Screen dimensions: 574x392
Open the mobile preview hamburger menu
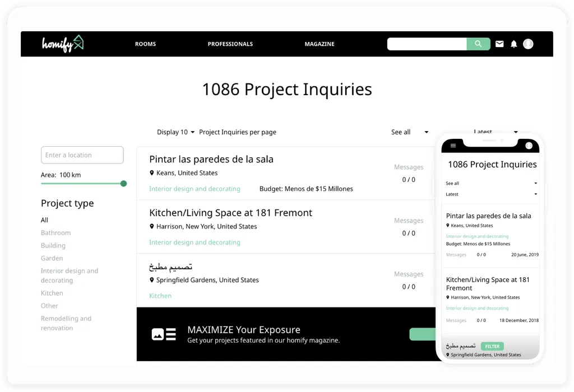(x=453, y=146)
